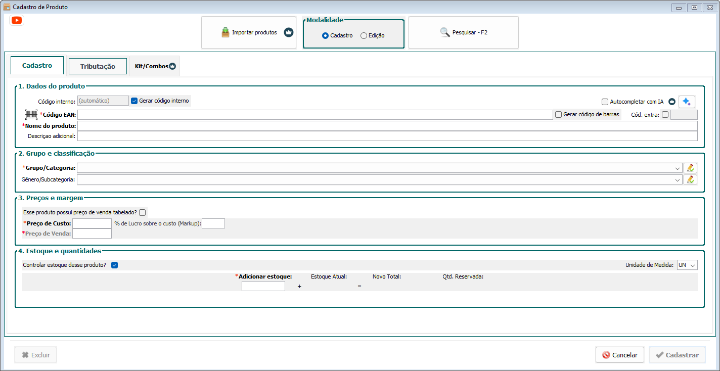Image resolution: width=720 pixels, height=371 pixels.
Task: Click the Estoque Atual label
Action: 329,277
